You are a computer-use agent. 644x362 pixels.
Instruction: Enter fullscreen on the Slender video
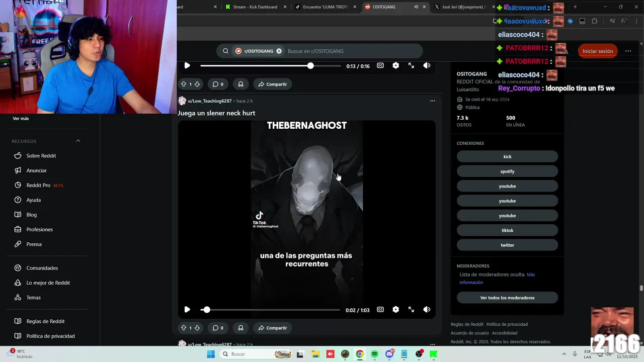(411, 310)
